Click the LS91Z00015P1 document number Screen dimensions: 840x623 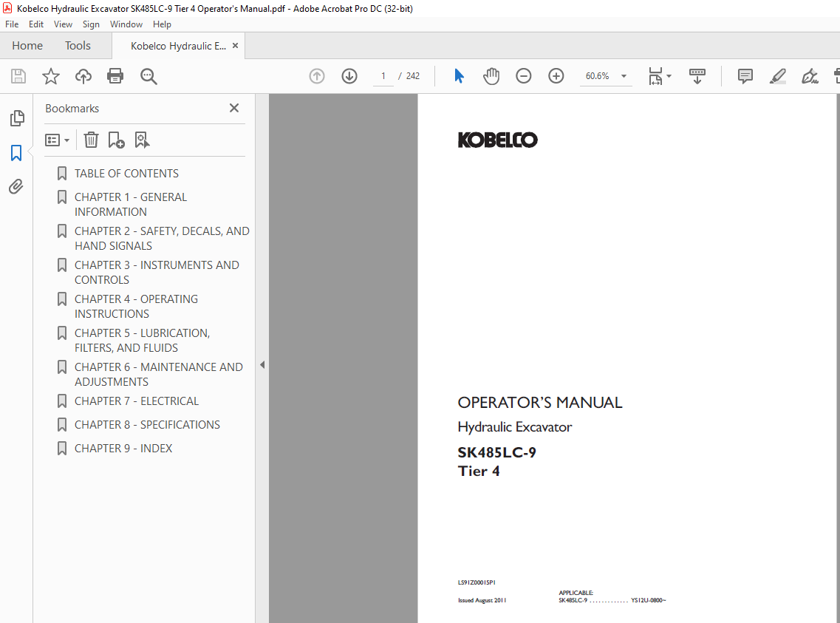click(477, 582)
